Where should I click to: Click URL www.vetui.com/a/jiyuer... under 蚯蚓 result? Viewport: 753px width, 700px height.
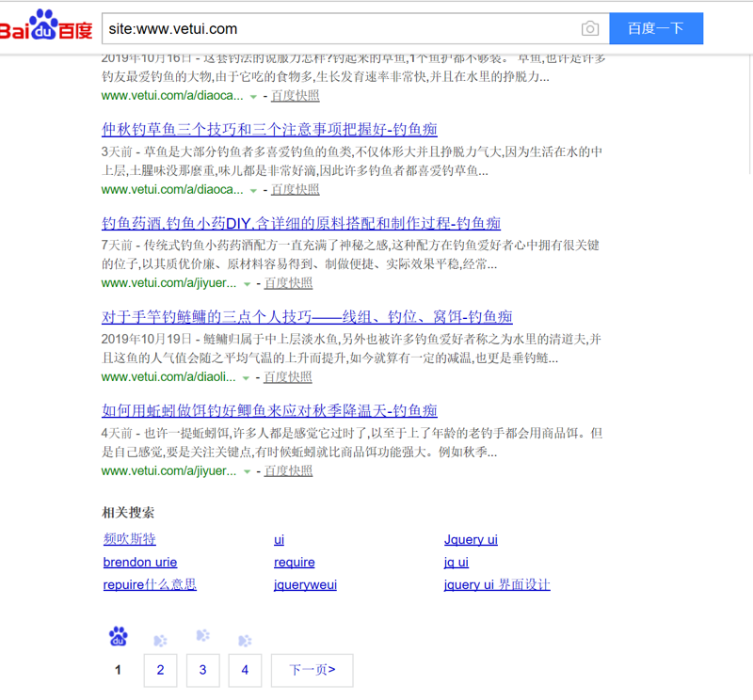(169, 471)
